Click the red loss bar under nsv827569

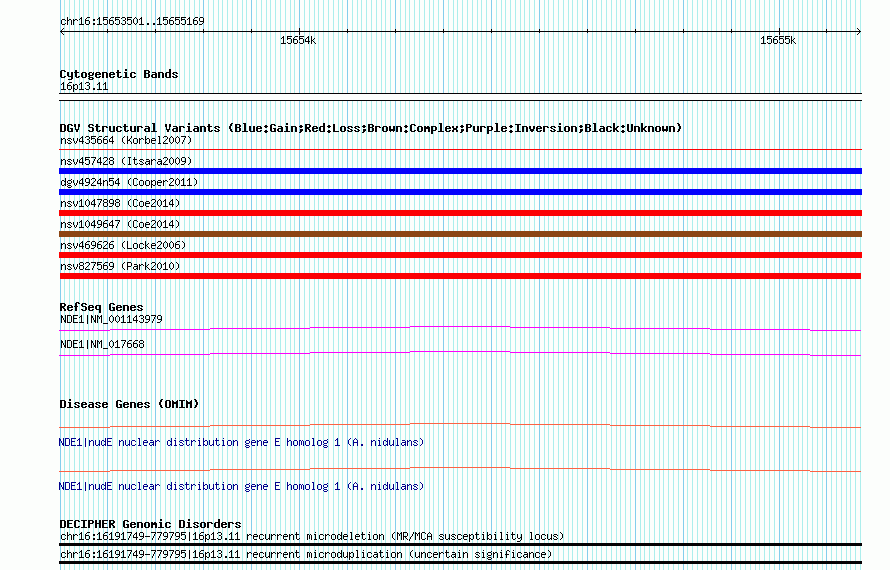[460, 276]
